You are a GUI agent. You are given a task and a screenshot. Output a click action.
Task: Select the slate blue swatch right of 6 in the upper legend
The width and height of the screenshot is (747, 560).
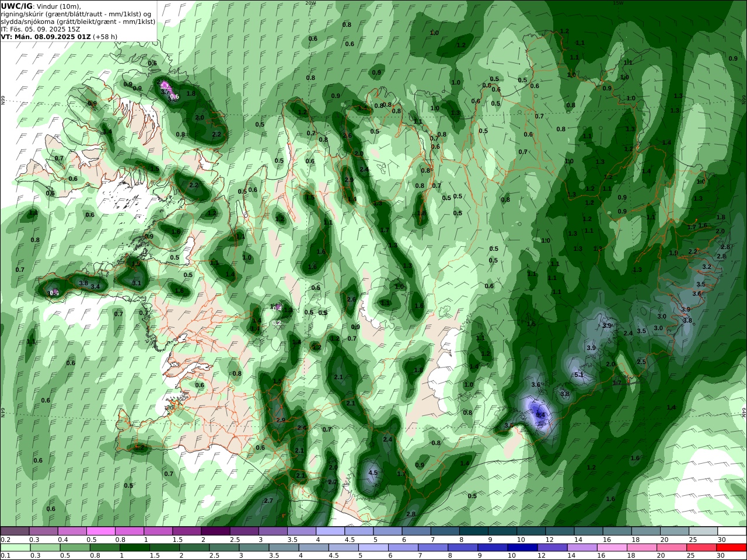pyautogui.click(x=416, y=531)
